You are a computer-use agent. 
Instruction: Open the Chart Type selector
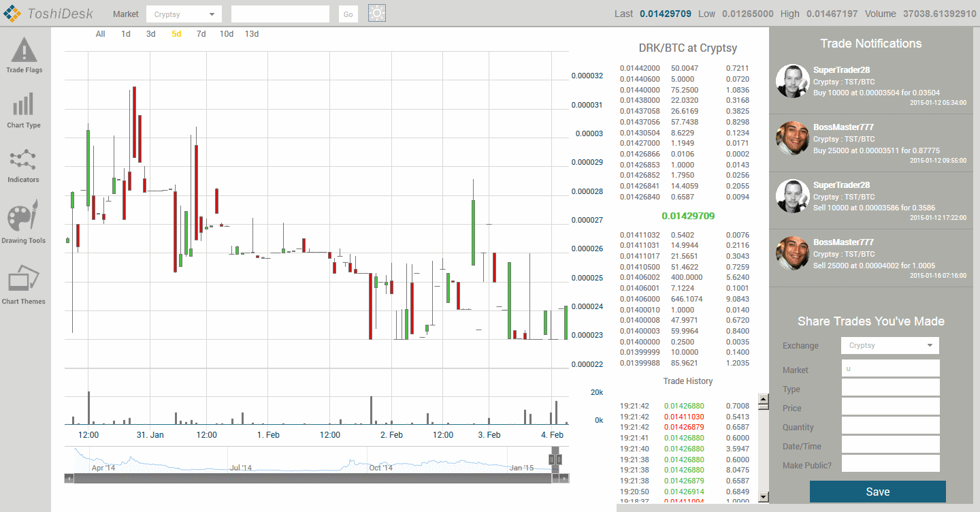pyautogui.click(x=24, y=111)
